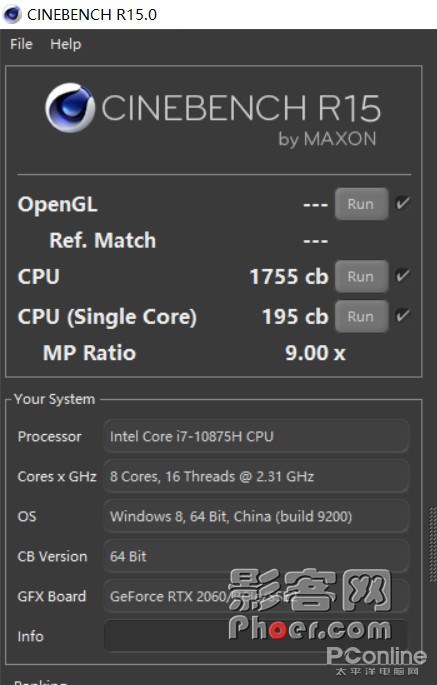Click the Cinebench title bar app icon
The width and height of the screenshot is (437, 685).
click(12, 14)
